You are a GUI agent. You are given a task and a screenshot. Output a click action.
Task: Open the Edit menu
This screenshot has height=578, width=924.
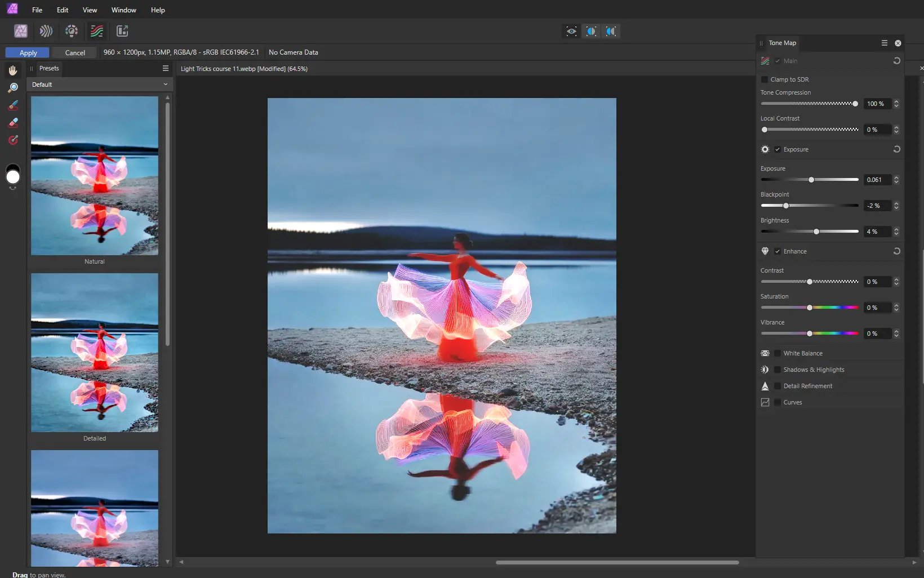coord(63,10)
